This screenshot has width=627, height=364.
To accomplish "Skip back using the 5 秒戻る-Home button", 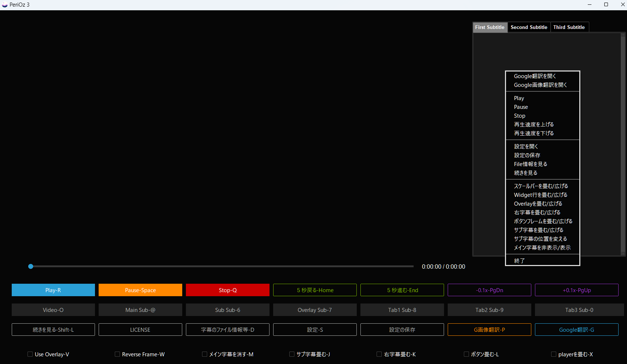I will [x=315, y=290].
